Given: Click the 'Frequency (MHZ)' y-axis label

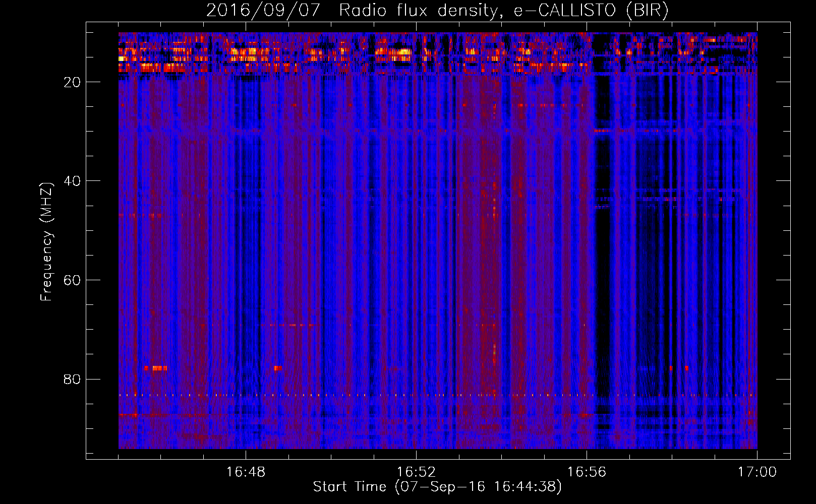Looking at the screenshot, I should coord(46,242).
